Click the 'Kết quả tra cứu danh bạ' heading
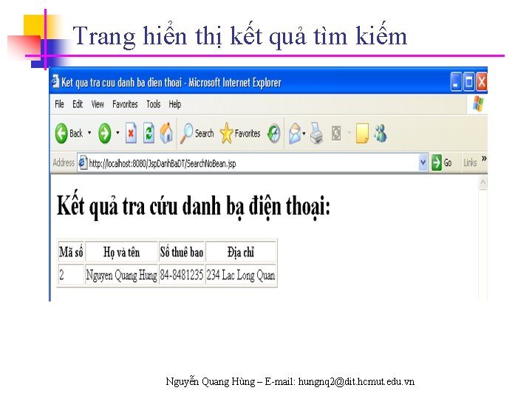532x399 pixels. click(x=194, y=205)
